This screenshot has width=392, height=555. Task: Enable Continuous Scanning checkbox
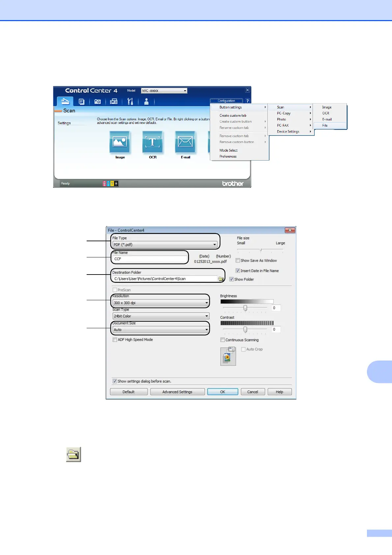[x=222, y=340]
